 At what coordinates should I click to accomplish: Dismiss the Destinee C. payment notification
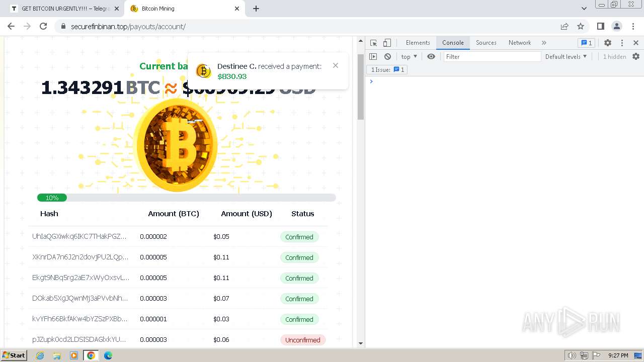point(336,65)
